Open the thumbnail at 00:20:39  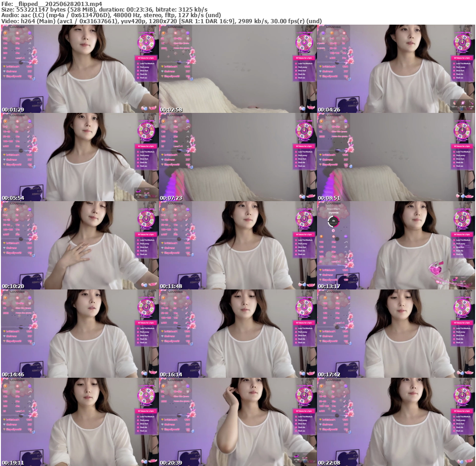click(x=238, y=422)
